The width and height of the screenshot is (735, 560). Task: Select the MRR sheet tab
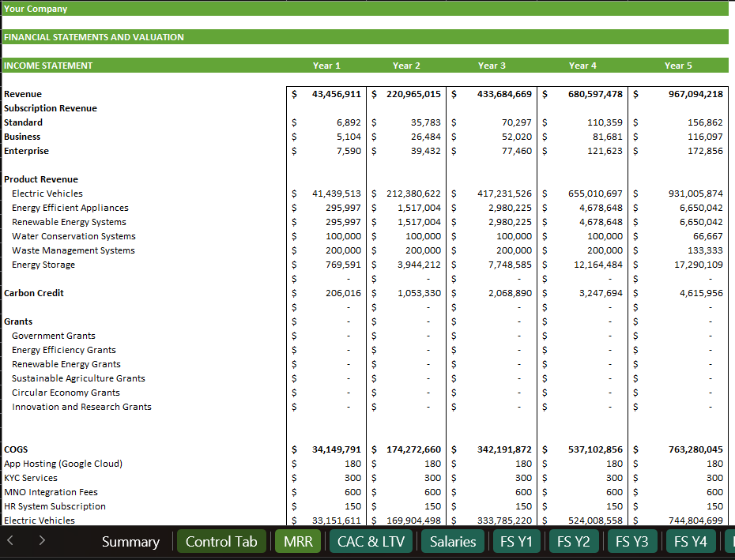tap(298, 541)
